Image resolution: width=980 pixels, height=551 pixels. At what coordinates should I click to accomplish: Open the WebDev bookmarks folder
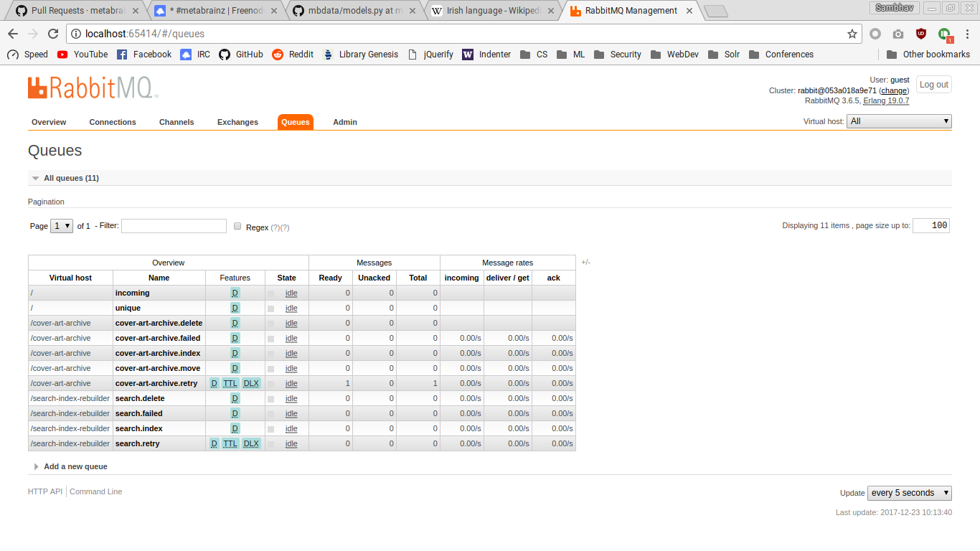pyautogui.click(x=674, y=55)
